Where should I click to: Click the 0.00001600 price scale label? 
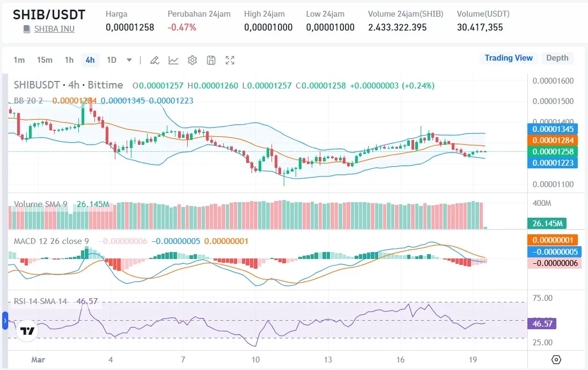(x=553, y=81)
